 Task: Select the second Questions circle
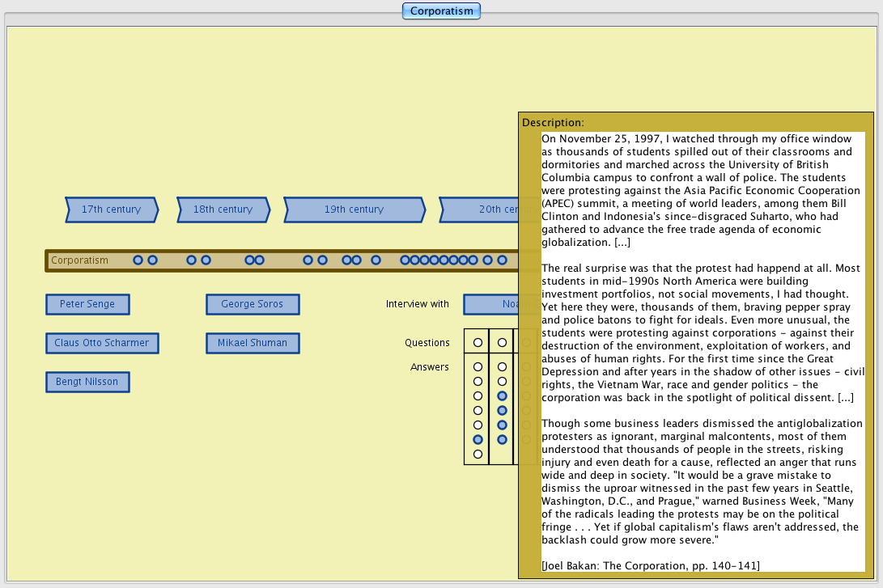(x=502, y=343)
